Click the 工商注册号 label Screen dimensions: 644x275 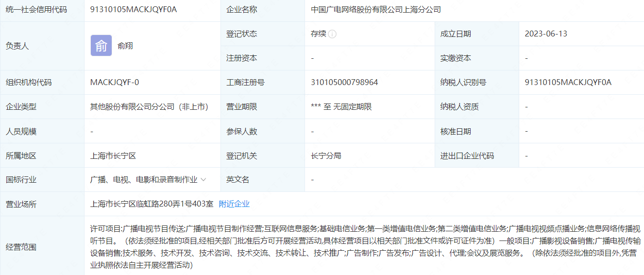coord(246,83)
